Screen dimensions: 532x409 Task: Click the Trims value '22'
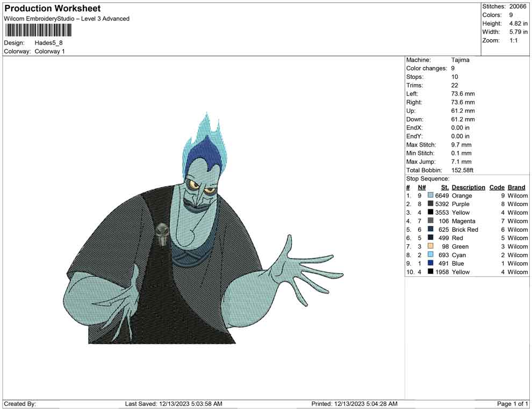tap(454, 85)
